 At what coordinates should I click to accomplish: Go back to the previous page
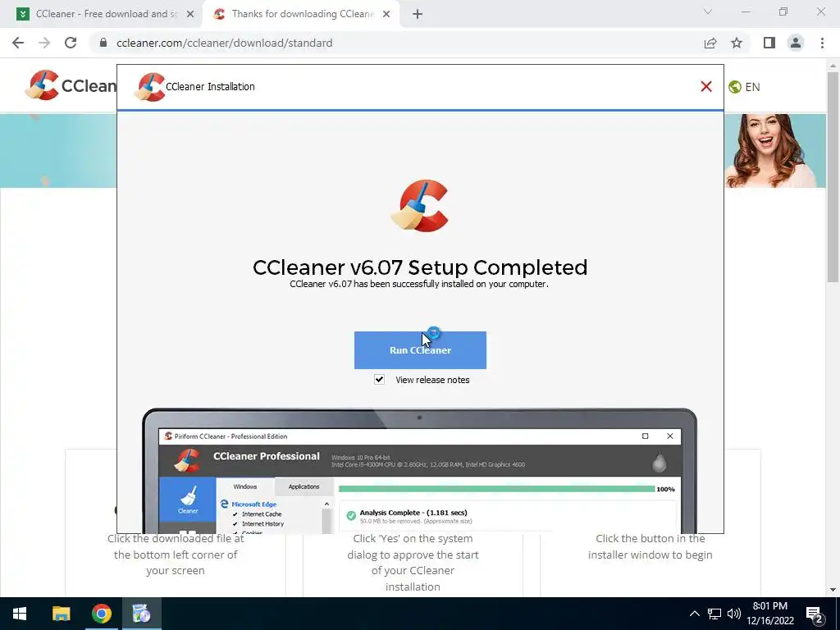coord(18,43)
